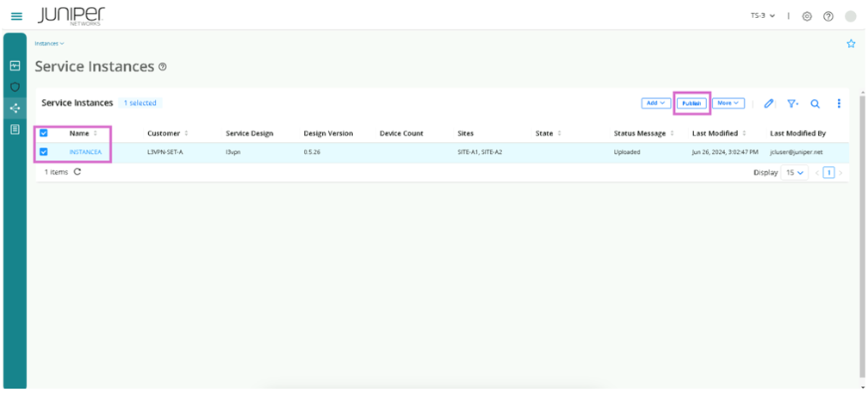The height and width of the screenshot is (394, 868).
Task: Refresh the table with reload icon
Action: point(77,171)
